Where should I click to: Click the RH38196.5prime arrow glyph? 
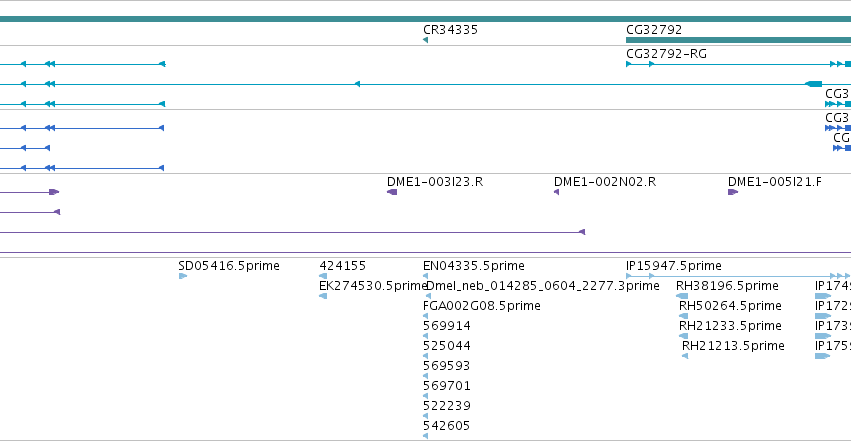682,296
